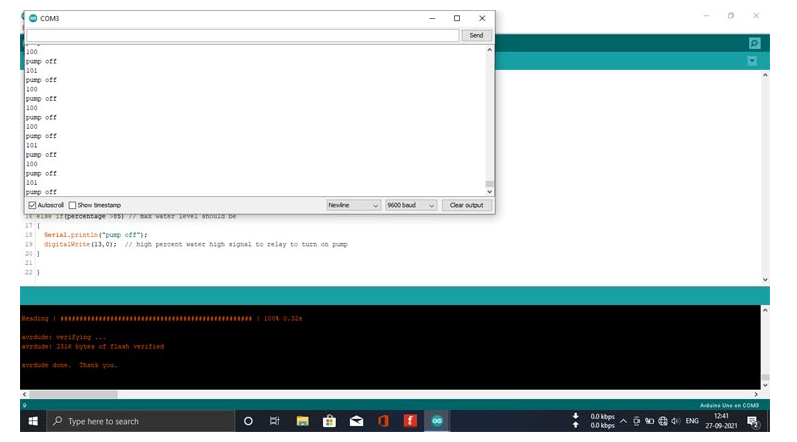Click the Clear output button
797x442 pixels.
point(467,205)
